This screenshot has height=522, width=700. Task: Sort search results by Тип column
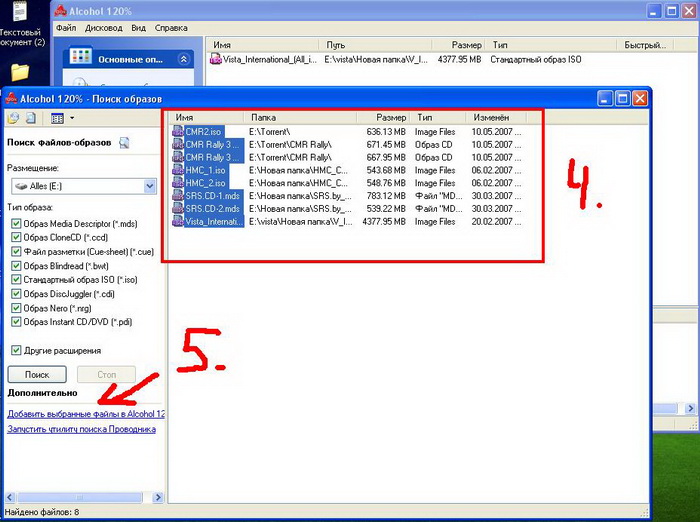tap(438, 117)
